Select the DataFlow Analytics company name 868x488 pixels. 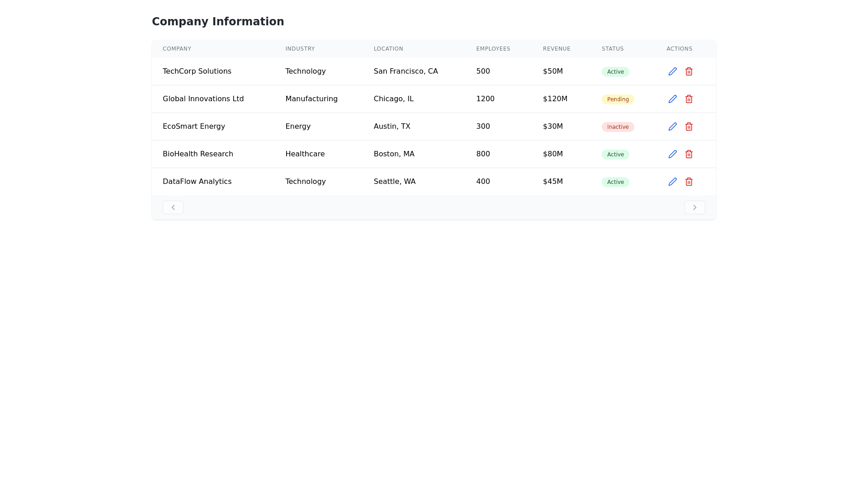(197, 182)
